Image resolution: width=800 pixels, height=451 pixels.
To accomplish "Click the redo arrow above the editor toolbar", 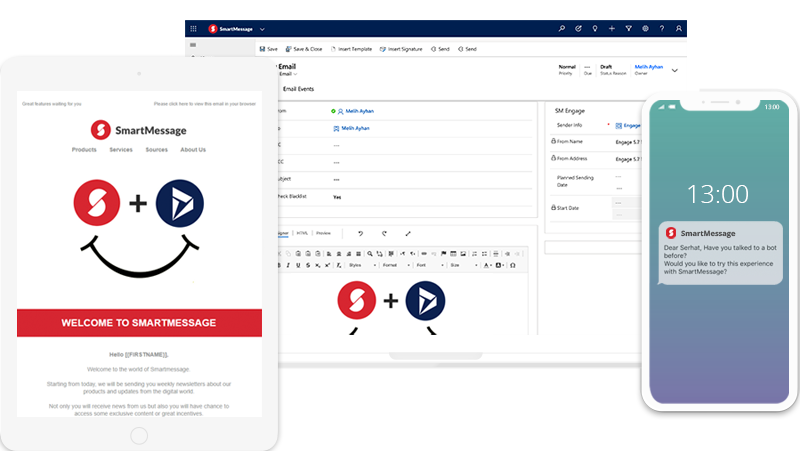I will pyautogui.click(x=384, y=234).
